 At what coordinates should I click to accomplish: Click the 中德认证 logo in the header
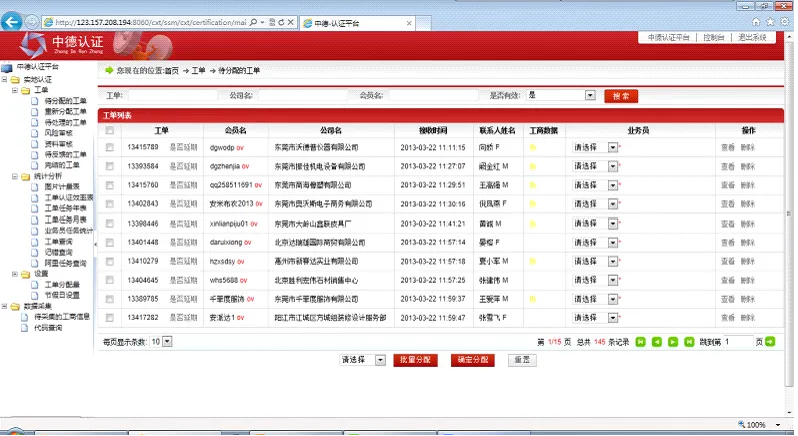[x=62, y=44]
